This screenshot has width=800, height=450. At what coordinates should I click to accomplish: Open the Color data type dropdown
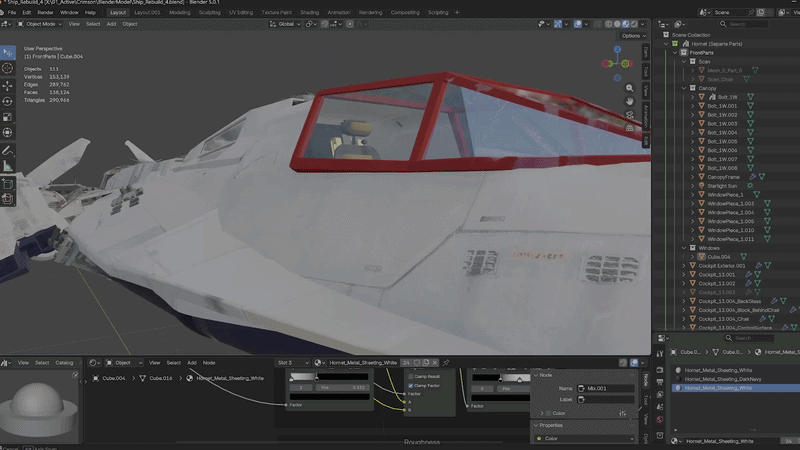click(584, 438)
